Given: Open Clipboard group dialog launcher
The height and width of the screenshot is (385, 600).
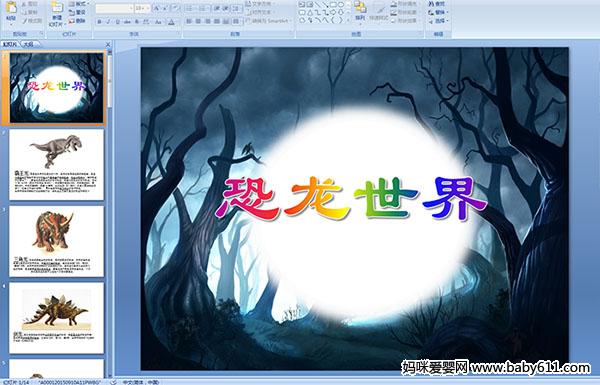Looking at the screenshot, I should [x=41, y=34].
